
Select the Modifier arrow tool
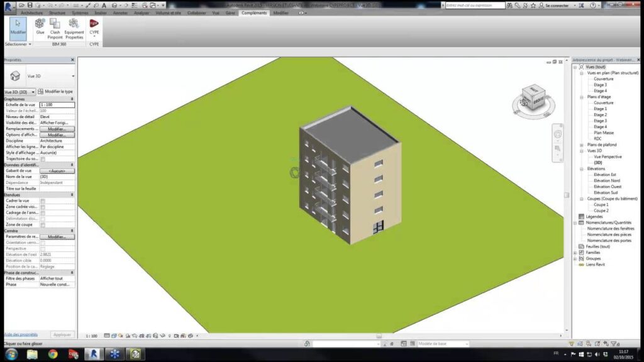[18, 27]
